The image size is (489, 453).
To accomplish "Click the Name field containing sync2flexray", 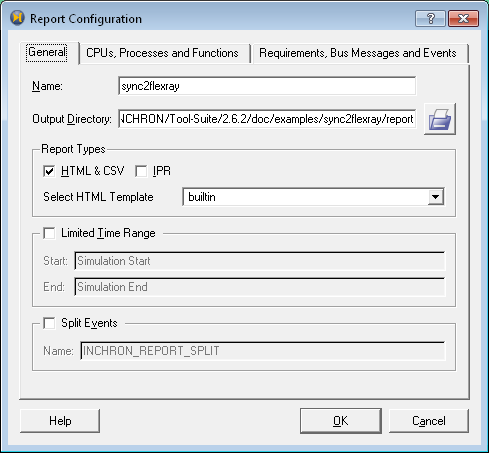I will pos(267,86).
